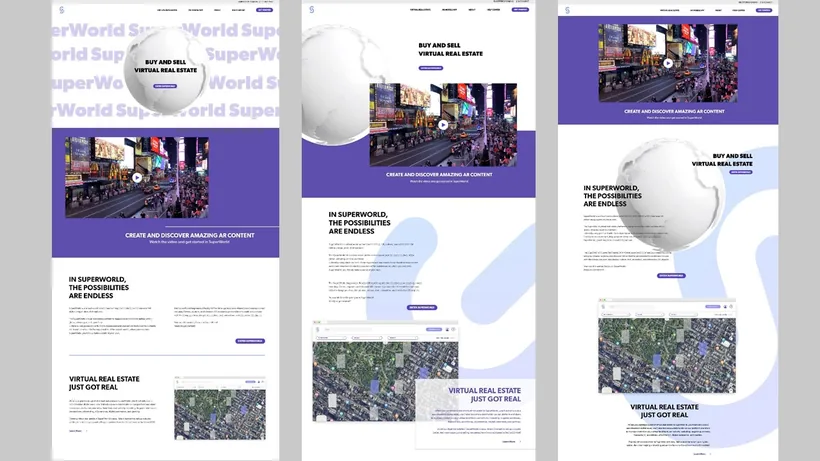Click the purple button above the map in right mockup
Viewport: 820px width, 461px height.
click(671, 275)
